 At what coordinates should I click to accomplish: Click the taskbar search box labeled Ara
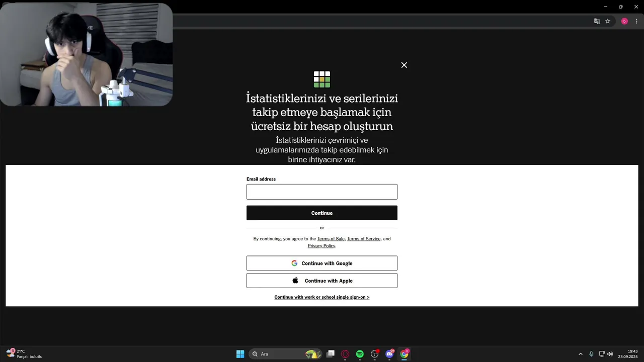284,354
